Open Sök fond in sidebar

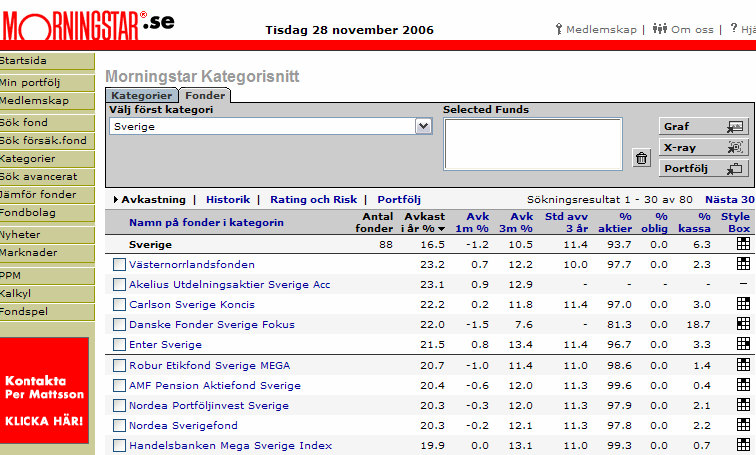click(47, 122)
